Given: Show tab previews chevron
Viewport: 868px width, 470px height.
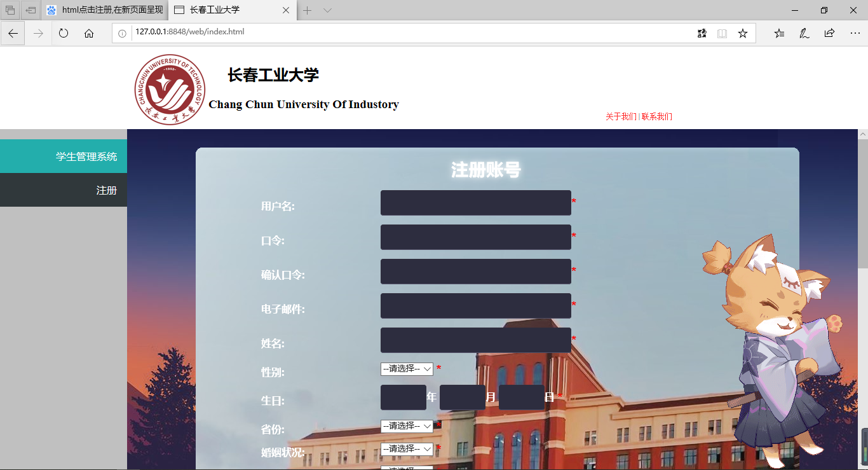Looking at the screenshot, I should coord(327,10).
